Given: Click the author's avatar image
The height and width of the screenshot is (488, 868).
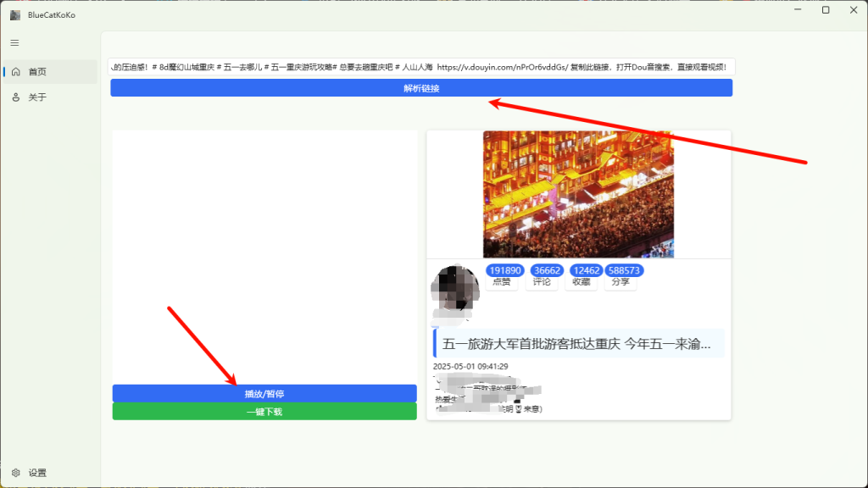Looking at the screenshot, I should pos(455,288).
